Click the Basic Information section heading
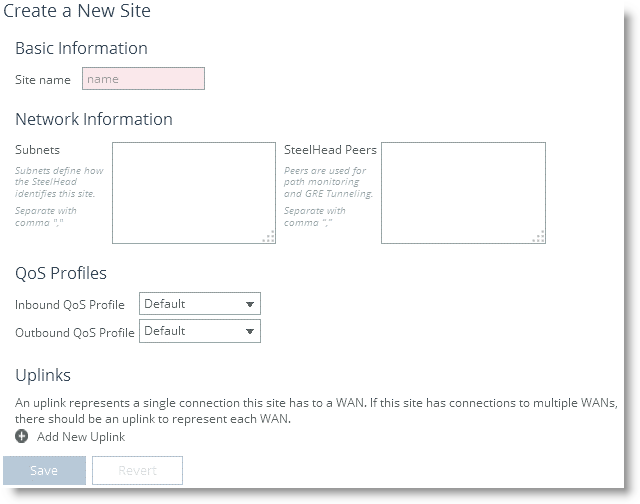 81,48
